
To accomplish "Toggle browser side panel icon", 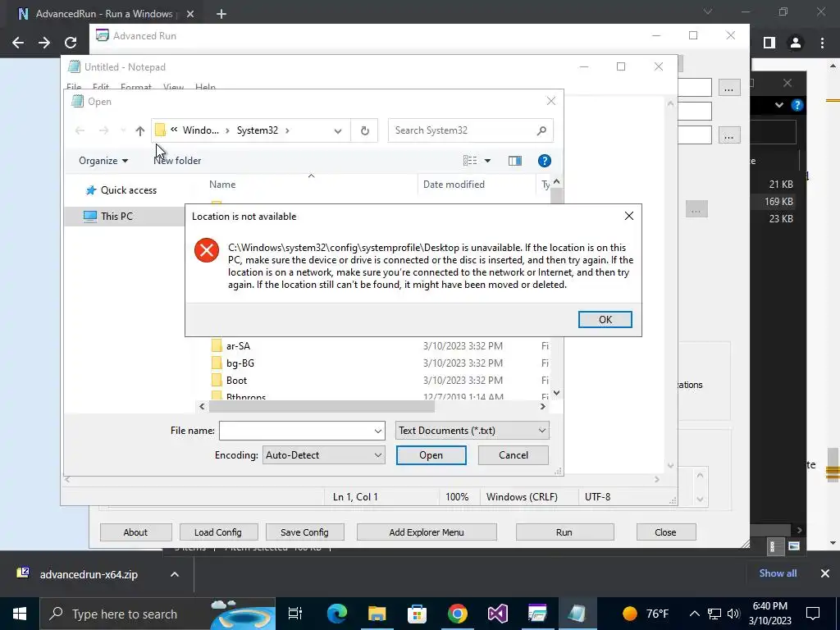I will (x=769, y=43).
